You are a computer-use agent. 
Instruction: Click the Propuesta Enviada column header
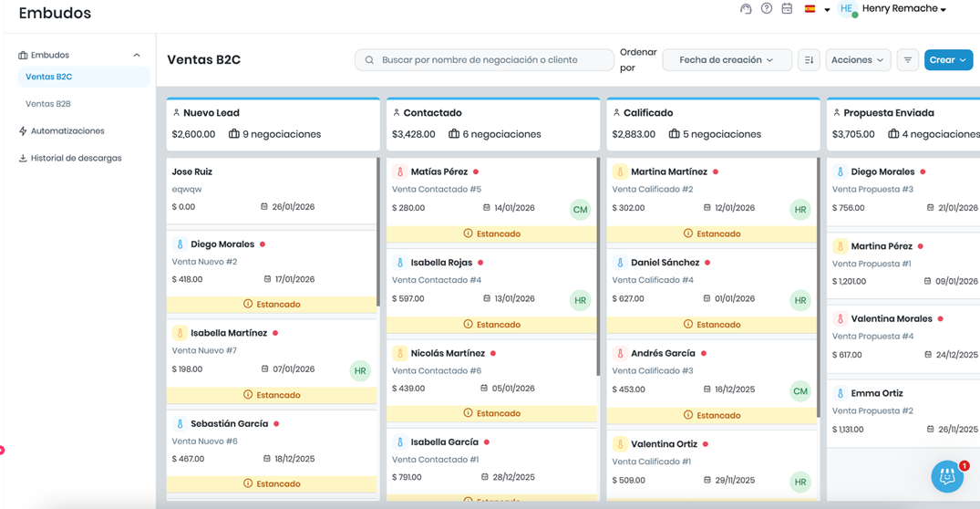click(x=903, y=124)
